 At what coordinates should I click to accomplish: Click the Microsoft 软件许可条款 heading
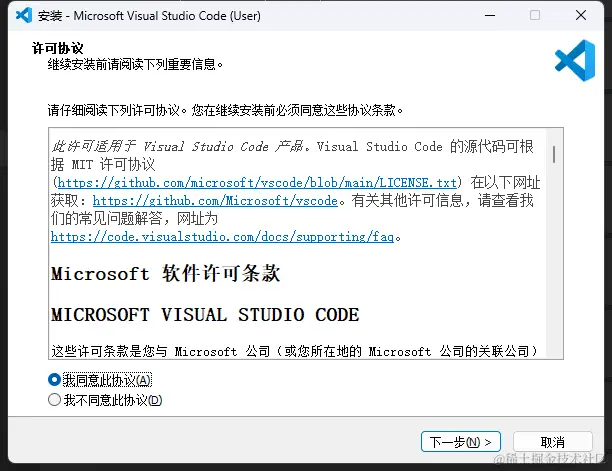pos(165,273)
